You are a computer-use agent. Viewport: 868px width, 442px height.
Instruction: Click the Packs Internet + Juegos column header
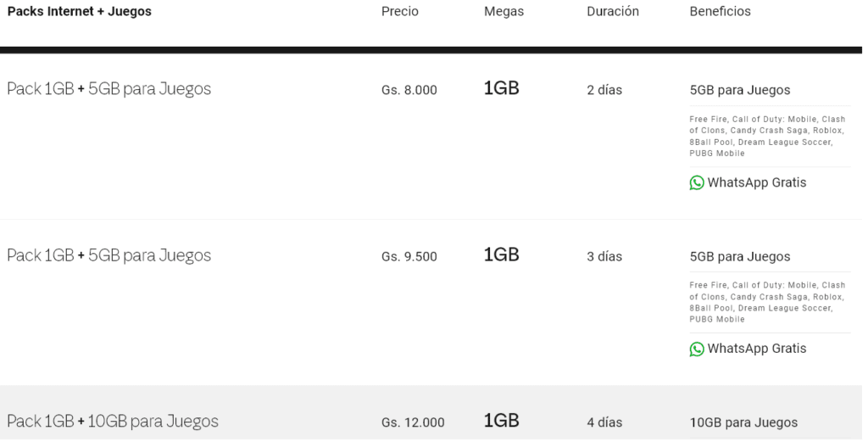point(80,12)
